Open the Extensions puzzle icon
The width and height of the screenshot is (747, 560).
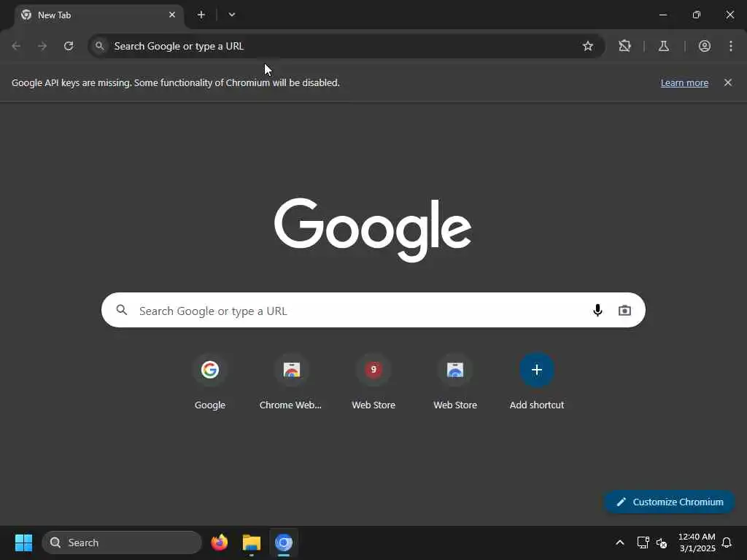624,46
